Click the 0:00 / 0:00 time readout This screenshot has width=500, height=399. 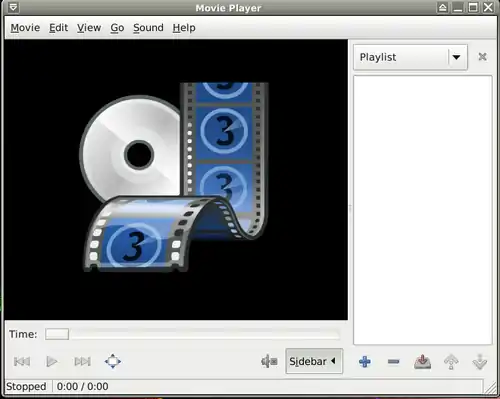[82, 386]
